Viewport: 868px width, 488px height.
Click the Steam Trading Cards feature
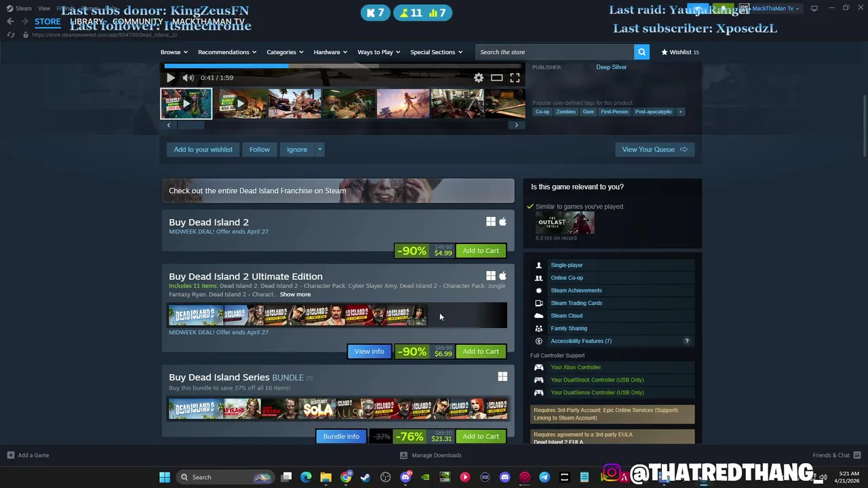(576, 303)
